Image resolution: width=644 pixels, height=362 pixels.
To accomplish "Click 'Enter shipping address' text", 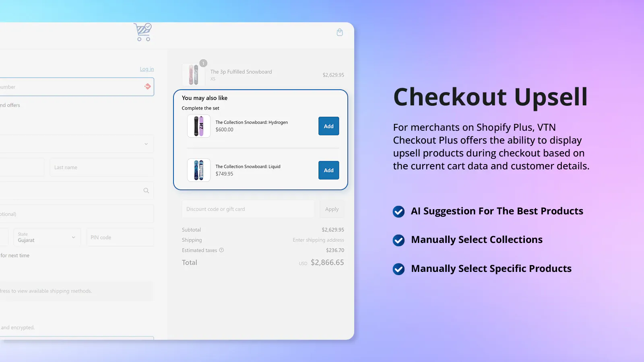I will (x=318, y=240).
